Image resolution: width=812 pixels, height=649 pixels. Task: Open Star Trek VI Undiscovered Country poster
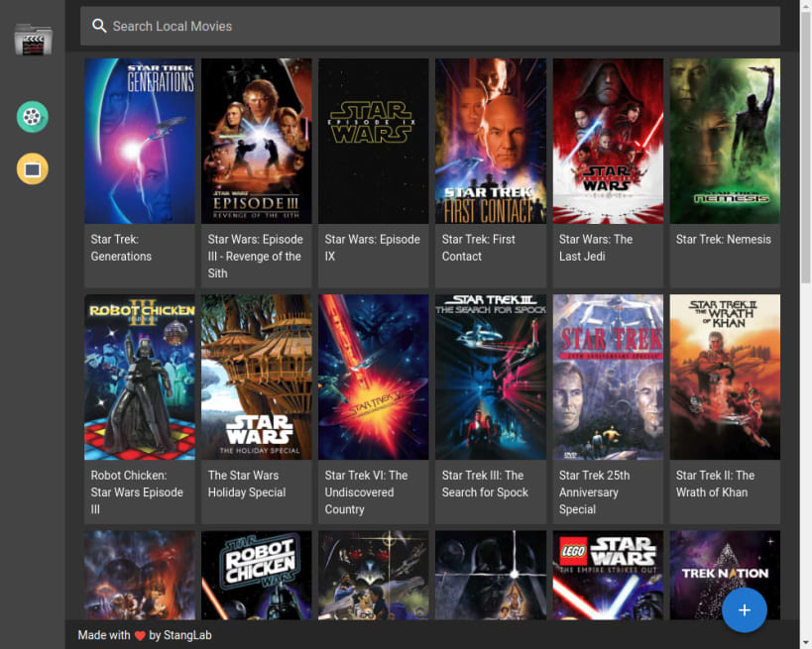[374, 377]
